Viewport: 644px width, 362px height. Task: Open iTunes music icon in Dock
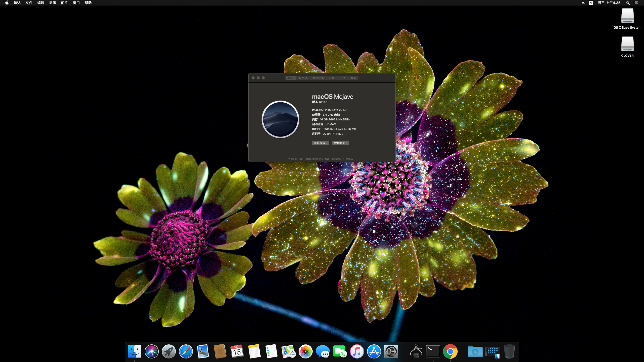[x=357, y=351]
